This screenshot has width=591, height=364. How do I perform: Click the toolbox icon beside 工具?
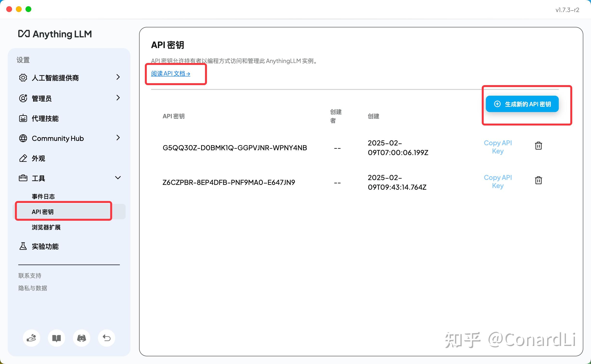23,178
